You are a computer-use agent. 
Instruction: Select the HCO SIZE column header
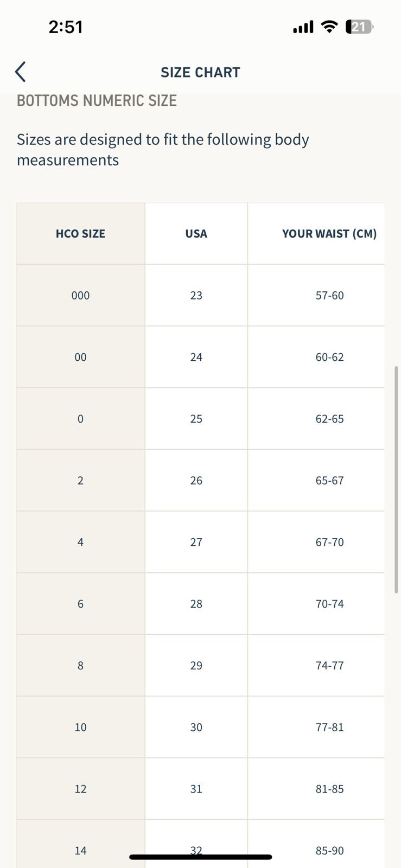(x=80, y=234)
